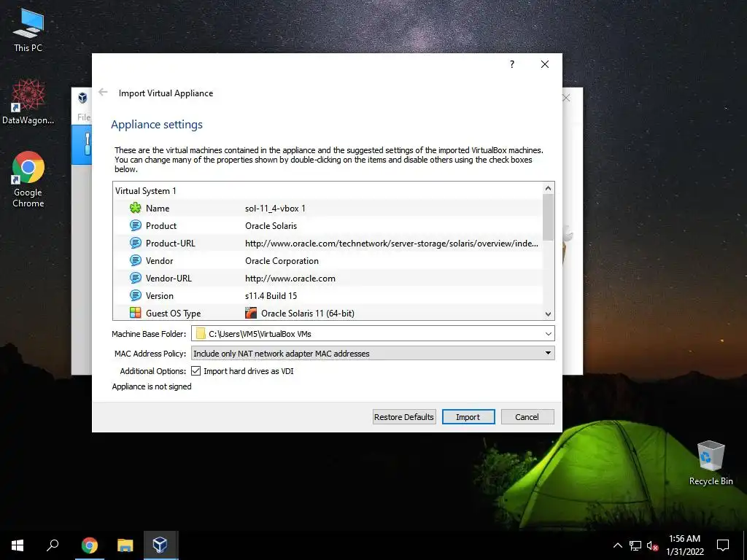Click the network icon in system tray

click(x=635, y=545)
